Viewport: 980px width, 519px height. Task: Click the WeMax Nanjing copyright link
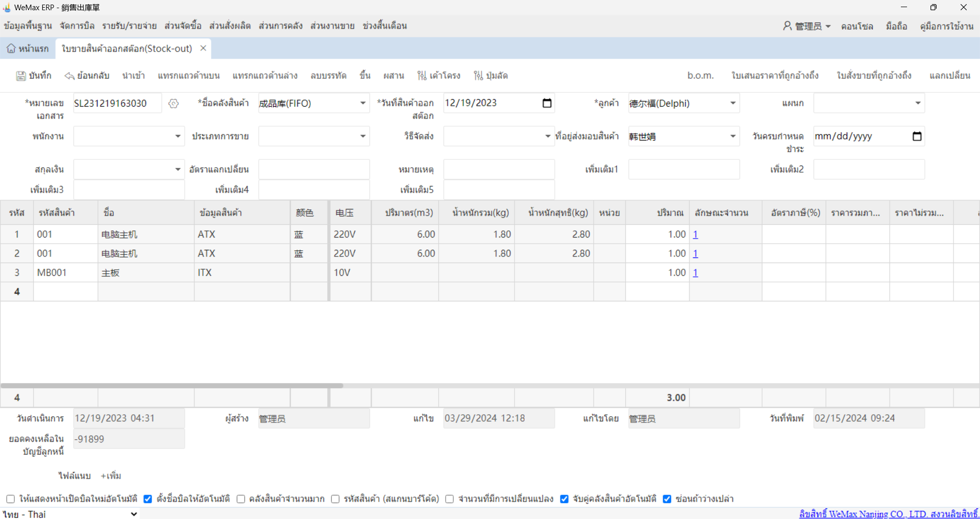pos(888,514)
